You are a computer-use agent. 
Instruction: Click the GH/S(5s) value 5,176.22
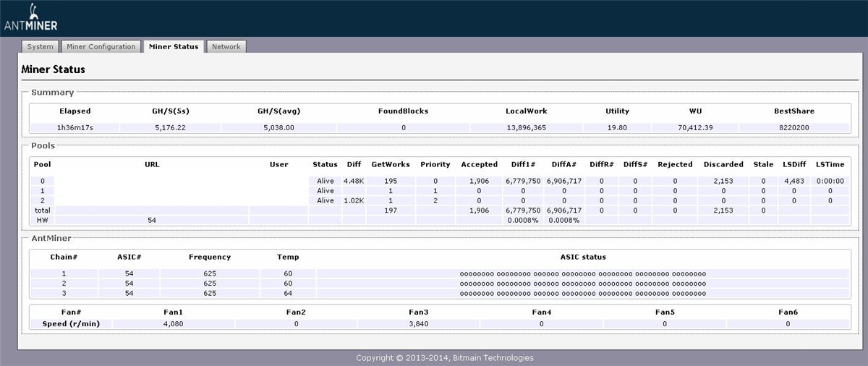pos(172,127)
